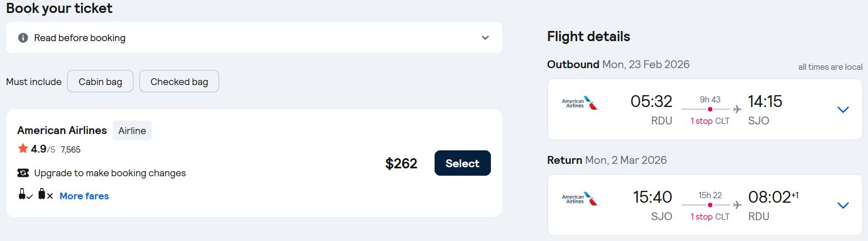Click the booking changes ticket icon
This screenshot has width=868, height=241.
click(x=23, y=173)
